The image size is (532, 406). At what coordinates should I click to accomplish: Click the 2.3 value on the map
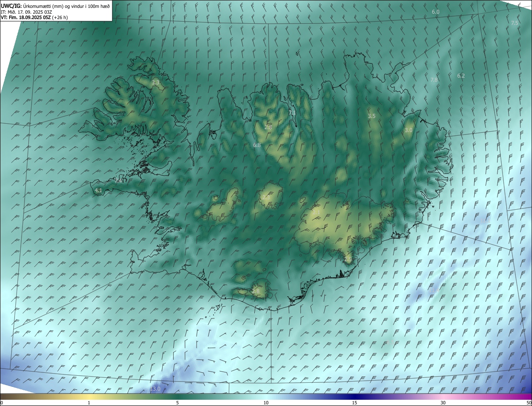(x=266, y=197)
